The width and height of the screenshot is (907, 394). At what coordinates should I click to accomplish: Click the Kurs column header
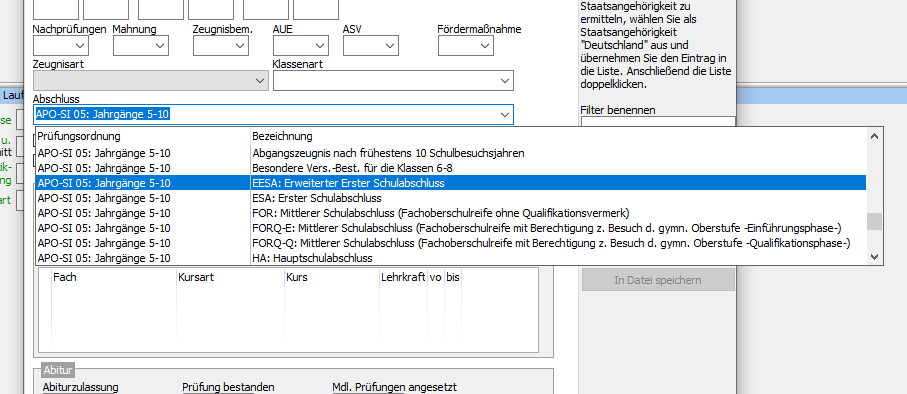click(332, 277)
